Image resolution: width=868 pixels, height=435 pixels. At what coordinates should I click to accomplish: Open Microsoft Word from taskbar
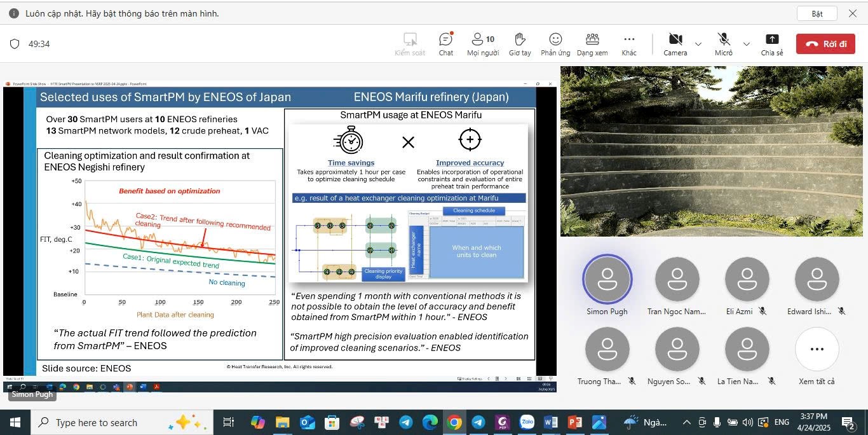[551, 422]
